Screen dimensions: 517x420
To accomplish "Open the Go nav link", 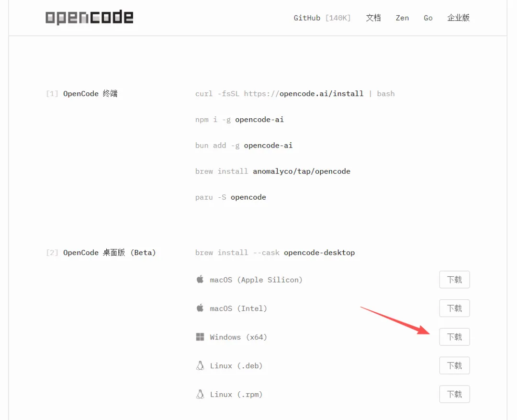I will click(x=428, y=18).
